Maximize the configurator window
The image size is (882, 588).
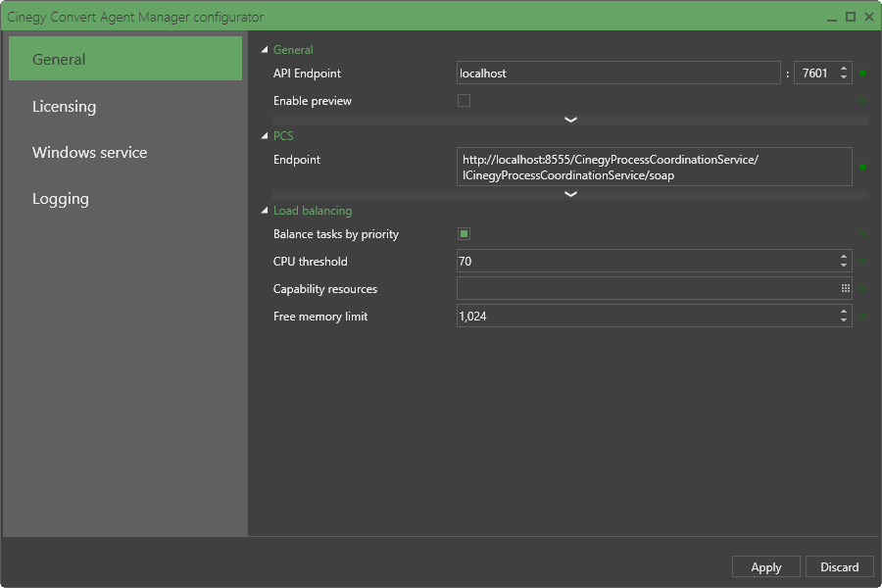pos(851,17)
